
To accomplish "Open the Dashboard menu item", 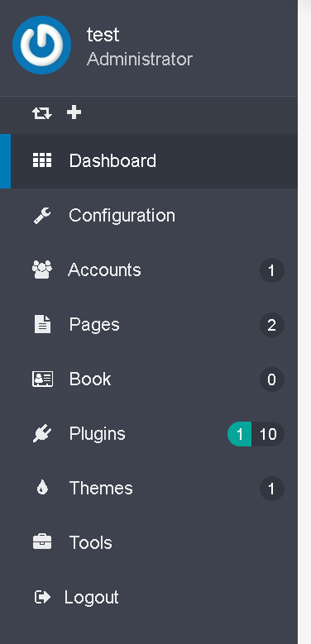I will (x=149, y=160).
